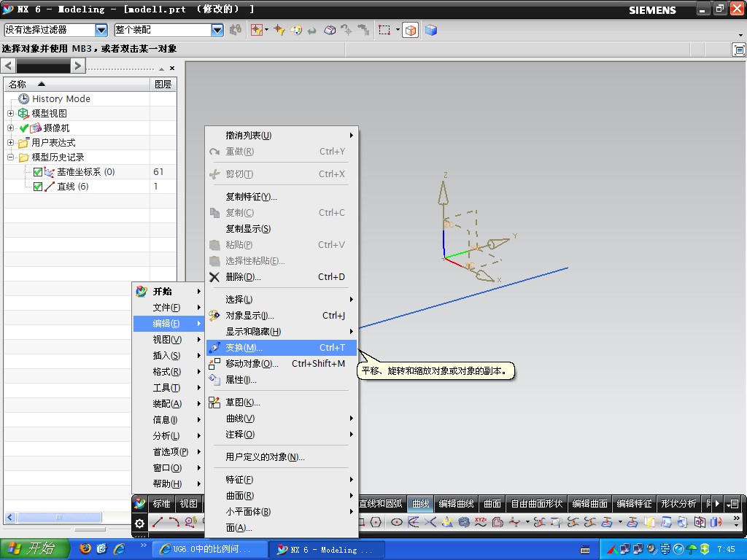Switch to the 形状分析 toolbar tab

(678, 503)
